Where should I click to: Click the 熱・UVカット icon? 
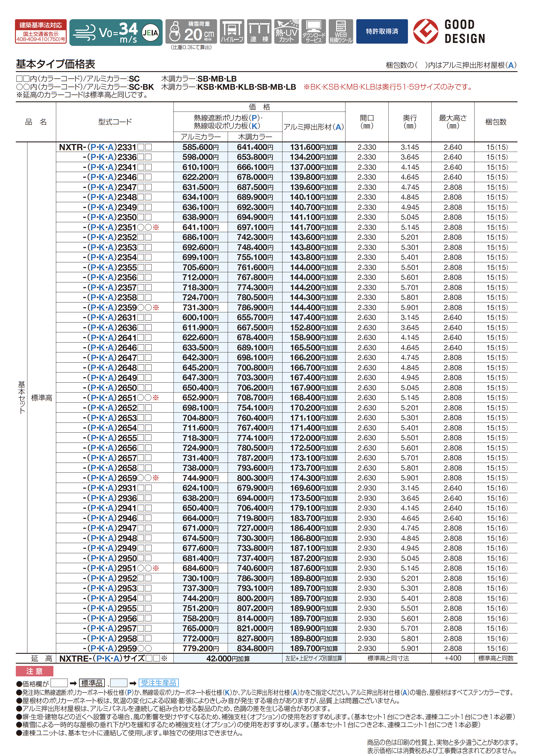tap(286, 32)
